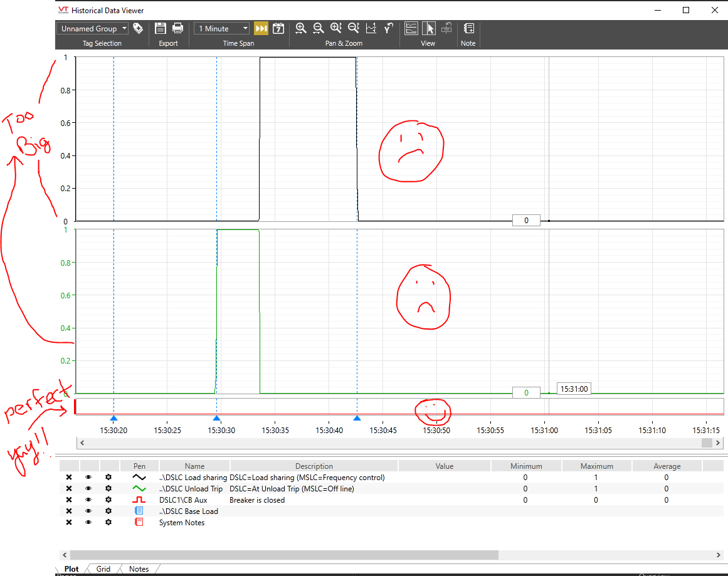Click the red pen swatch for CB Aux
Image resolution: width=728 pixels, height=576 pixels.
[x=139, y=500]
